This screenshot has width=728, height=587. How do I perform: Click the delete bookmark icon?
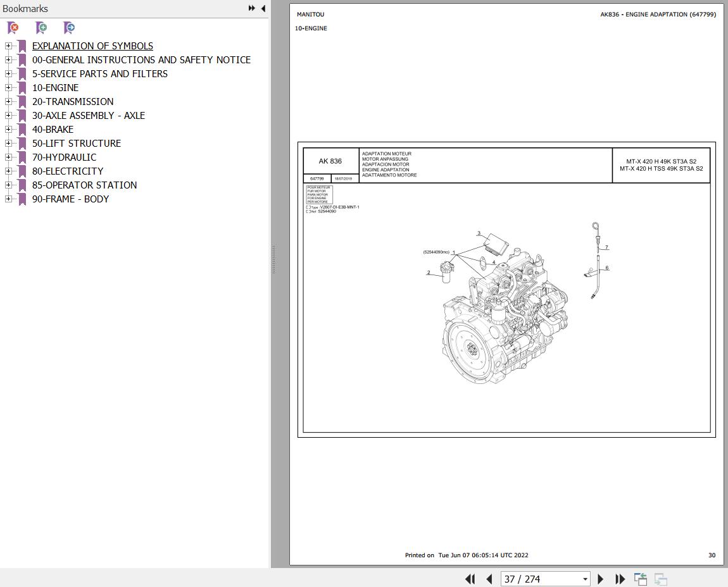coord(13,28)
